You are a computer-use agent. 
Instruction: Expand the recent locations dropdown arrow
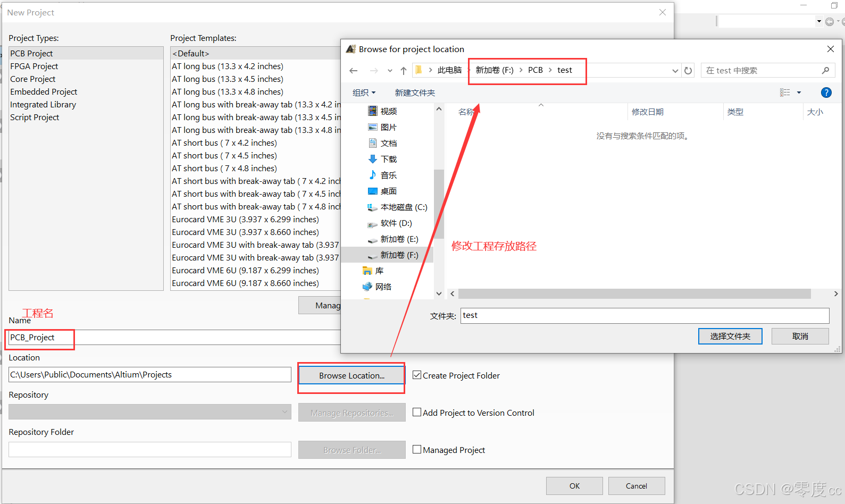click(x=390, y=71)
